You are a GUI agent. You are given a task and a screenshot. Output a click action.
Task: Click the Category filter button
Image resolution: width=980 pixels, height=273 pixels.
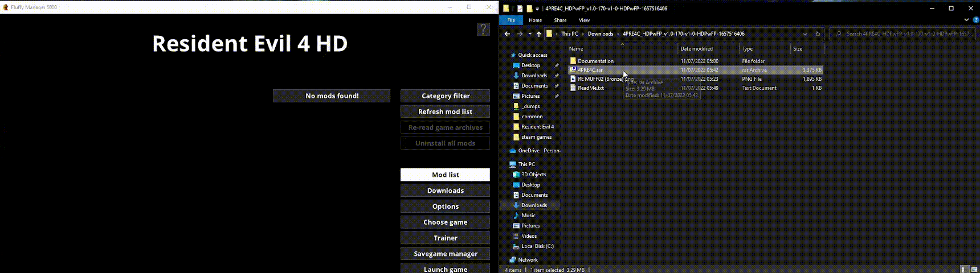pyautogui.click(x=445, y=96)
